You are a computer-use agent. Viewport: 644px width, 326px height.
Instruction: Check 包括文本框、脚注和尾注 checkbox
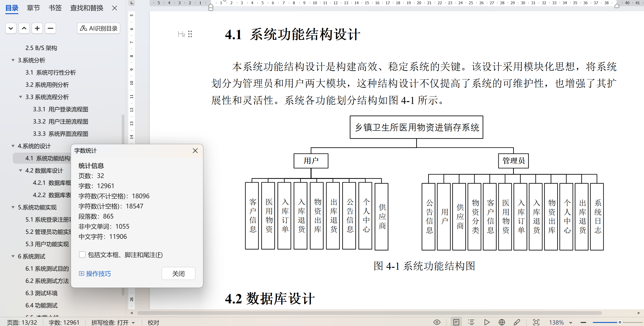[x=82, y=255]
